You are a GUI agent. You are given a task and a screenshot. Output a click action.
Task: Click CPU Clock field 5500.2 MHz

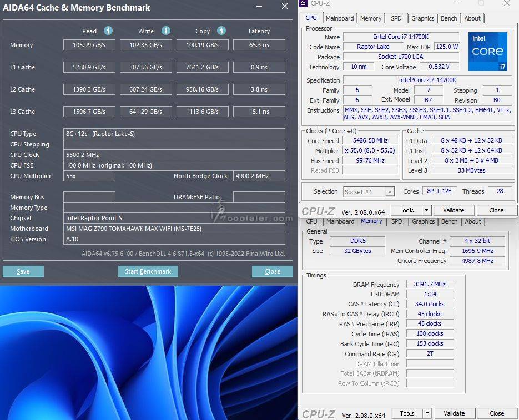pyautogui.click(x=174, y=155)
